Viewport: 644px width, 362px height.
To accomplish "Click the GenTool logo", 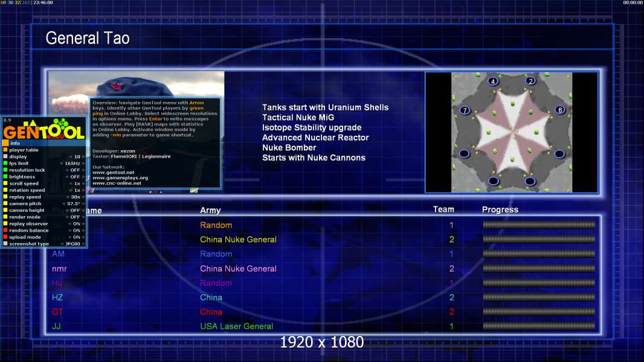I will (43, 129).
